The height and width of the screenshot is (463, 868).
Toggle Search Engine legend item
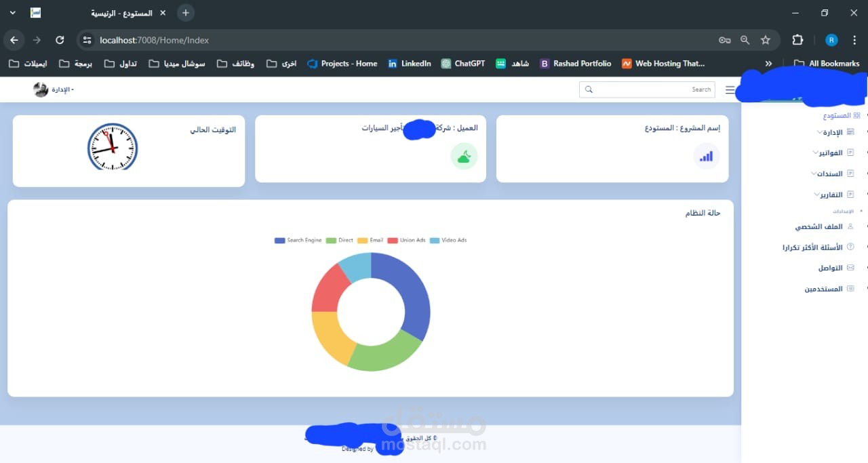coord(298,240)
